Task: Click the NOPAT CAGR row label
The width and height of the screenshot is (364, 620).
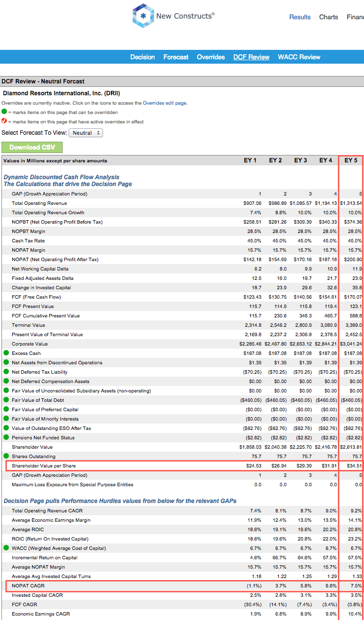Action: (x=28, y=585)
